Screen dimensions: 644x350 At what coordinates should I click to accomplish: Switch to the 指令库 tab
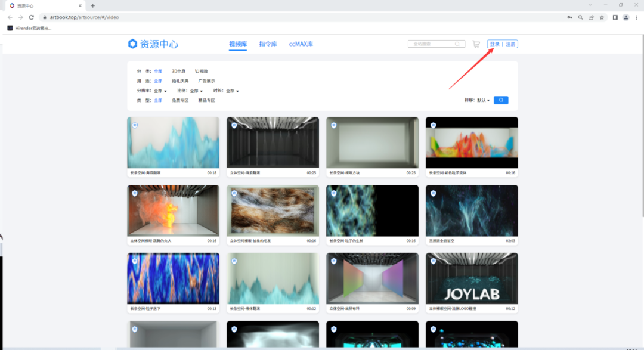[268, 44]
